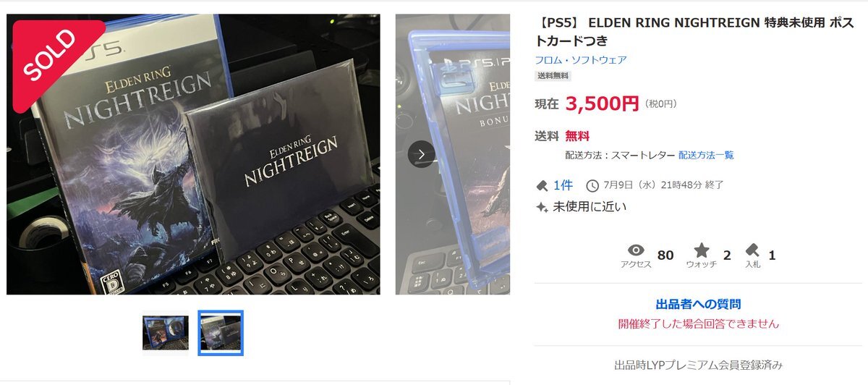This screenshot has height=385, width=868.
Task: Click the next image arrow button
Action: pyautogui.click(x=422, y=154)
